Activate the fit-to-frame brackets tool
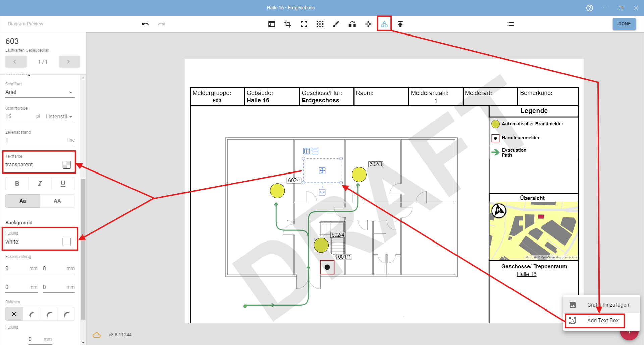 click(x=304, y=24)
